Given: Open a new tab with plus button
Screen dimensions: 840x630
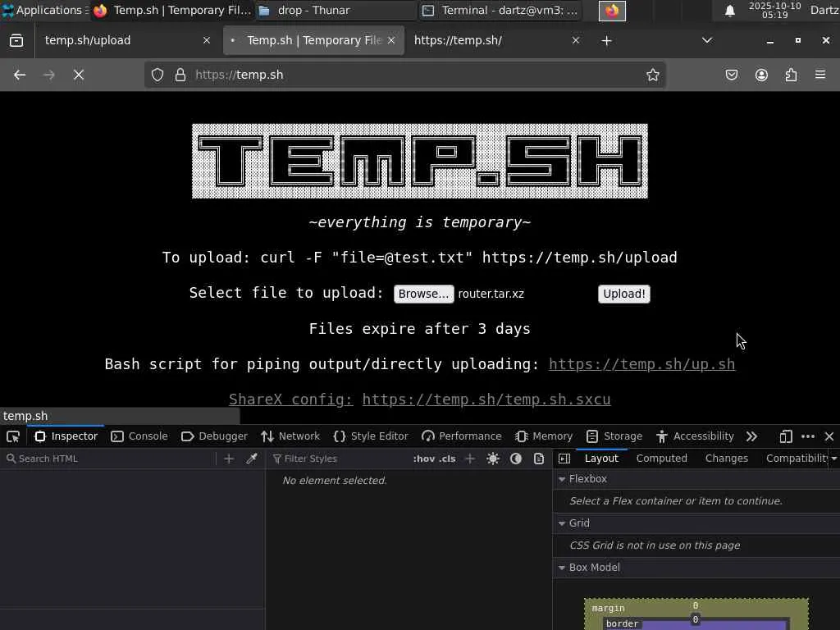Looking at the screenshot, I should coord(606,41).
